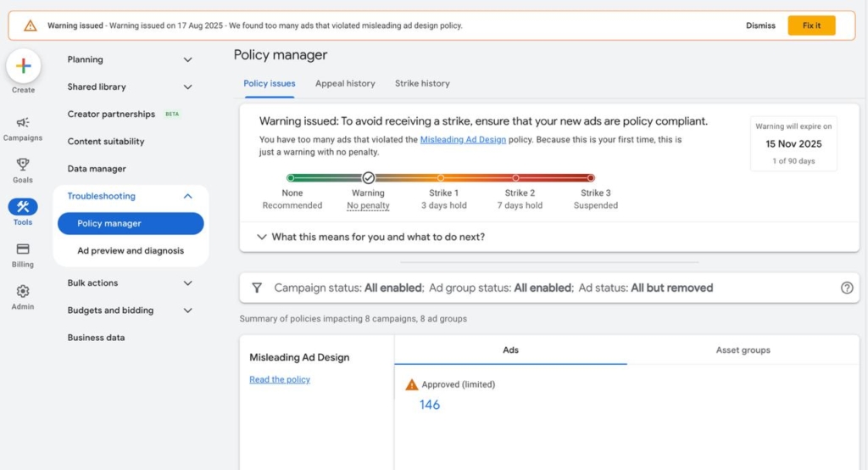Image resolution: width=868 pixels, height=470 pixels.
Task: Open Ad preview and diagnosis
Action: point(131,251)
